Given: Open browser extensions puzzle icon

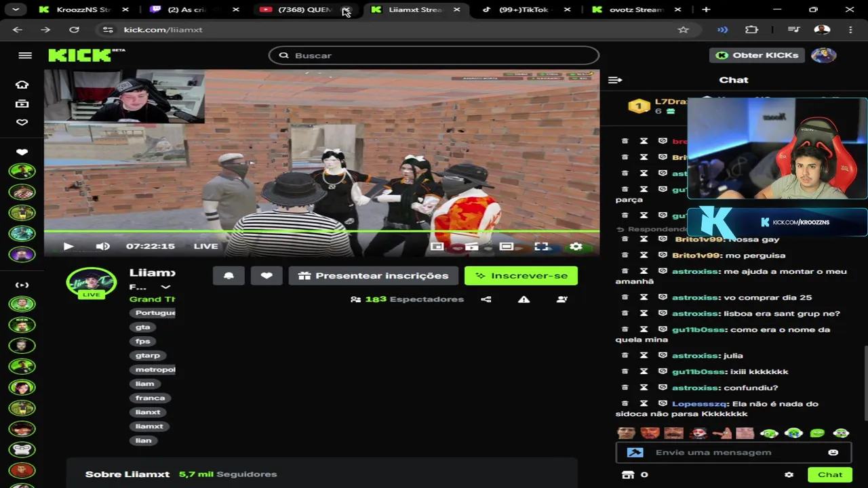Looking at the screenshot, I should [x=751, y=30].
